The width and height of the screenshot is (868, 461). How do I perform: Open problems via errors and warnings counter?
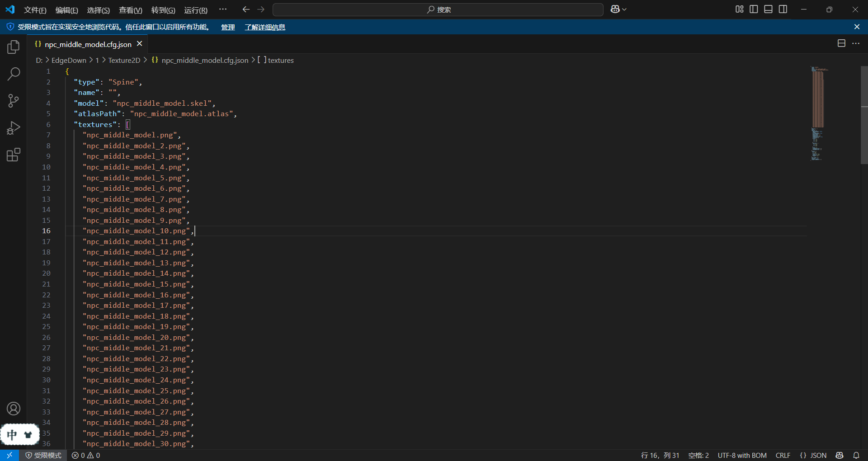86,455
